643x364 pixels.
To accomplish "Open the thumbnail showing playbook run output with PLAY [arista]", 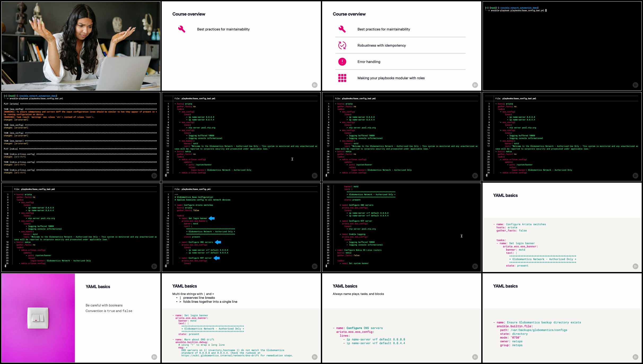I will (x=81, y=137).
